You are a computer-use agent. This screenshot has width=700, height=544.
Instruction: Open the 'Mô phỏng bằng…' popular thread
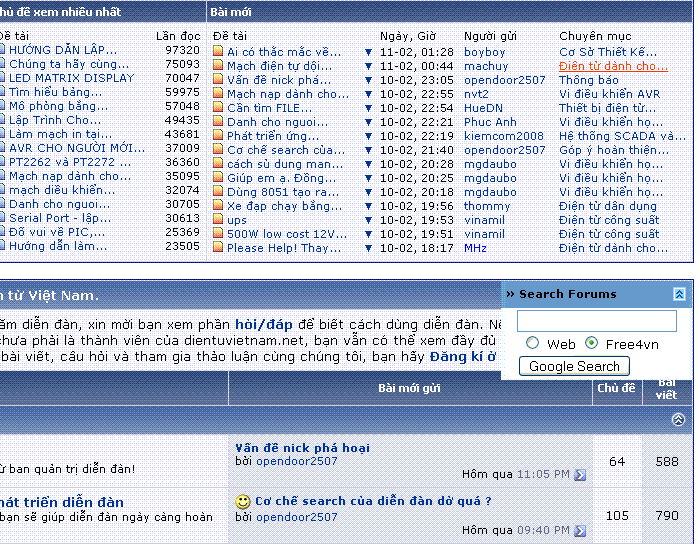click(x=58, y=106)
